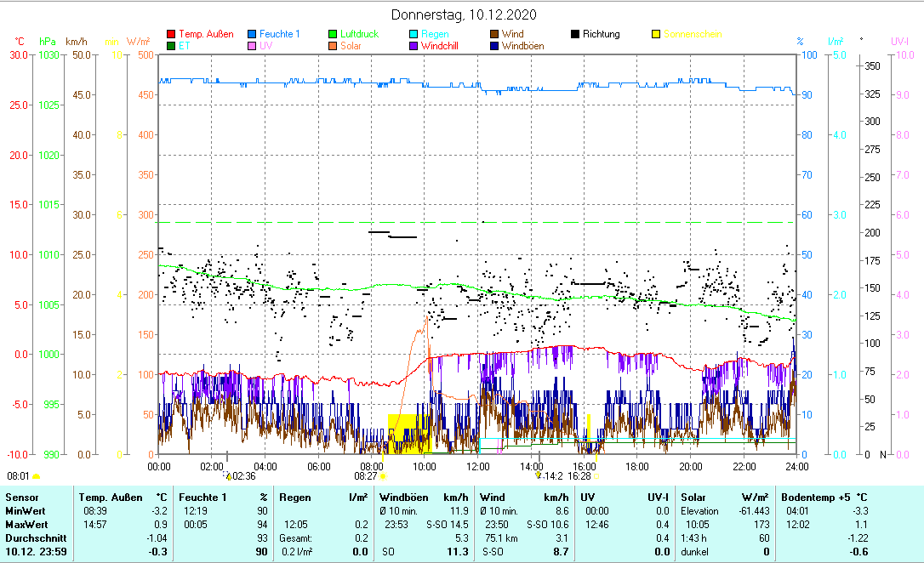Click the moon marker at 02:36
924x563 pixels.
click(228, 477)
